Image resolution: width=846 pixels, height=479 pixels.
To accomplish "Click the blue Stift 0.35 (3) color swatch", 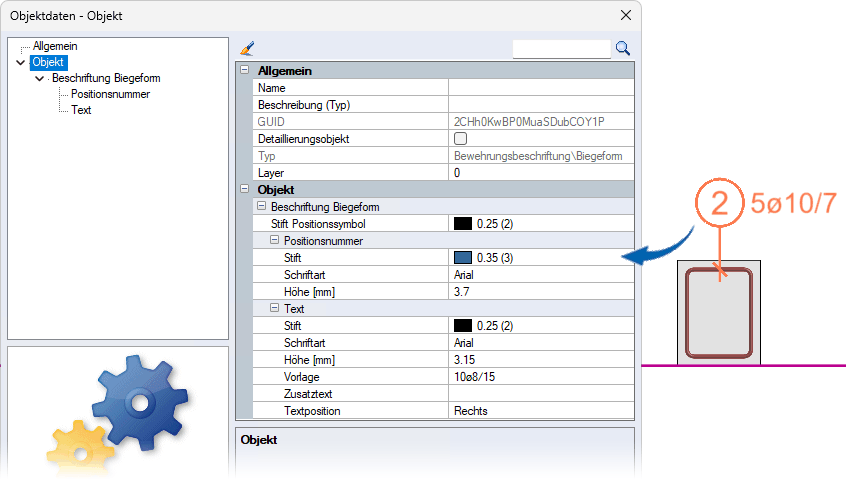I will point(463,258).
